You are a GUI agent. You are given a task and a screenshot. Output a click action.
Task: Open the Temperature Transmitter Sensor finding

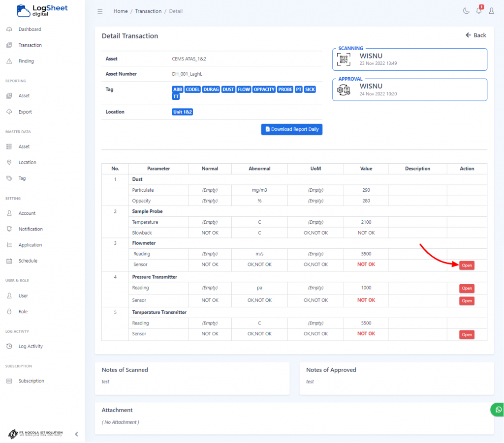[x=467, y=334]
